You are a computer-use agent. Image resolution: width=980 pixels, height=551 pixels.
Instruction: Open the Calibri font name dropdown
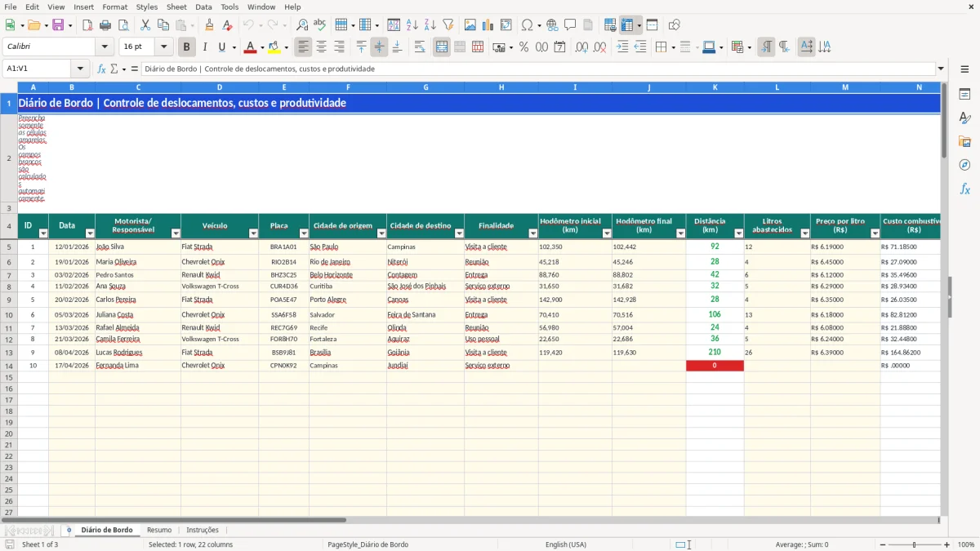(105, 47)
